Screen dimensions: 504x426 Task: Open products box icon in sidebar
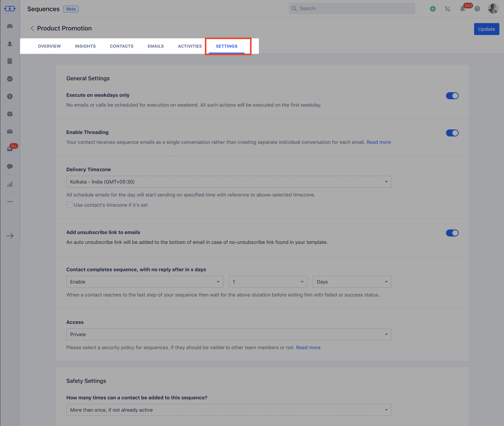coord(10,114)
